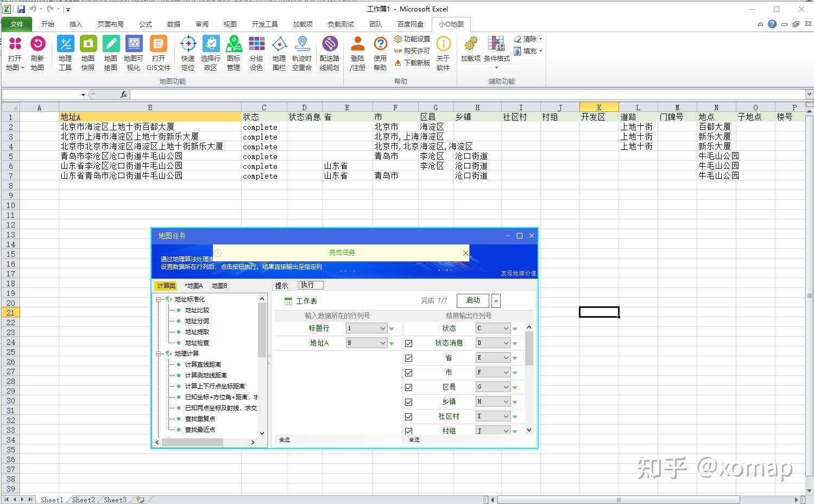Click 打开GIS文件 icon
Image resolution: width=814 pixels, height=504 pixels.
pos(158,53)
